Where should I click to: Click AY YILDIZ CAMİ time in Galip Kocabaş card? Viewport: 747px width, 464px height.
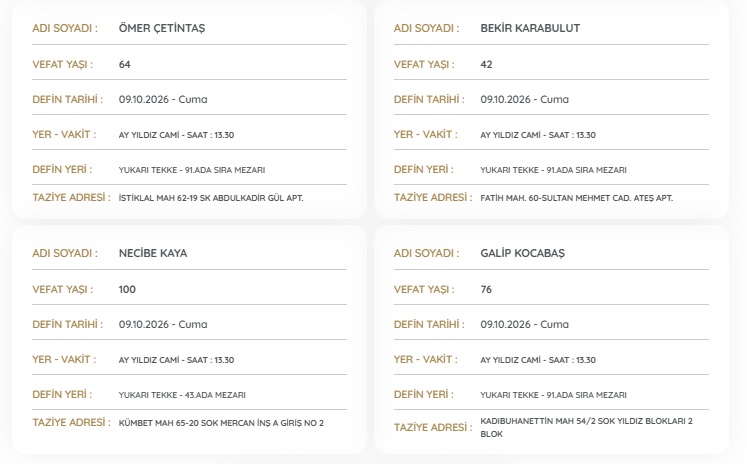tap(538, 360)
